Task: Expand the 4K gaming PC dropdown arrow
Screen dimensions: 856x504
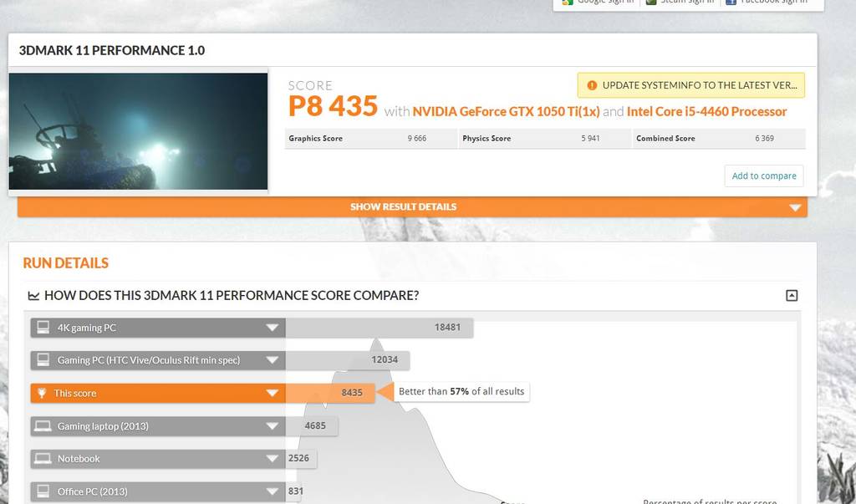Action: 272,328
